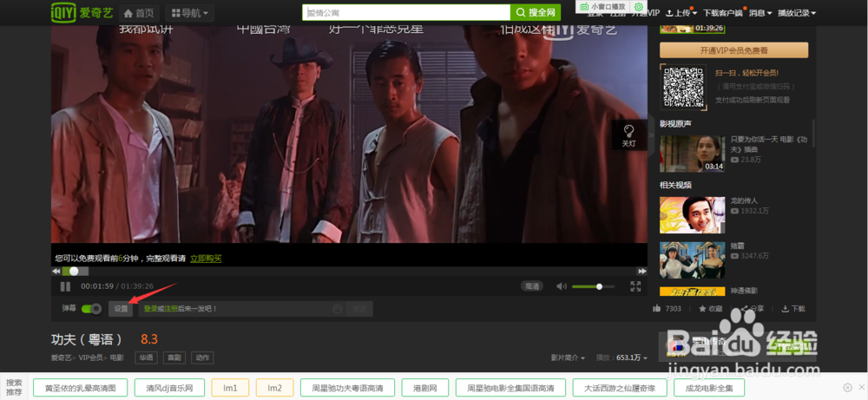Click the 龙的传人 title link
The image size is (868, 400).
pyautogui.click(x=744, y=200)
